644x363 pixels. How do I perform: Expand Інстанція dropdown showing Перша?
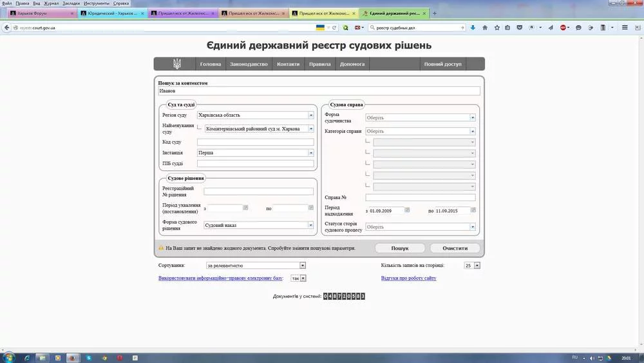311,153
